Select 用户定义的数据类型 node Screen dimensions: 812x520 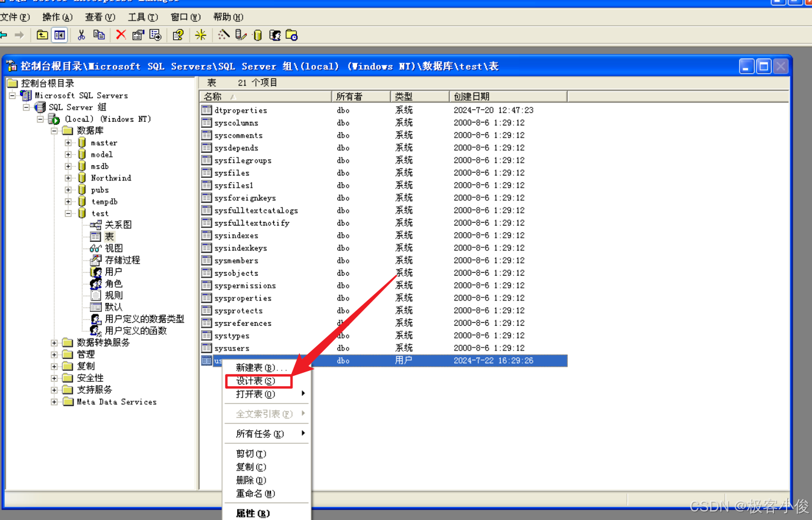[145, 319]
